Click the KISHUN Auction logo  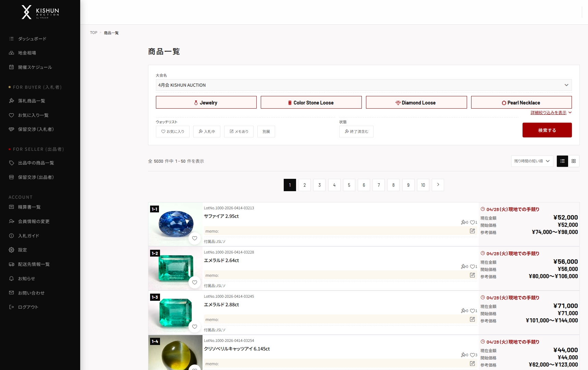(x=40, y=12)
